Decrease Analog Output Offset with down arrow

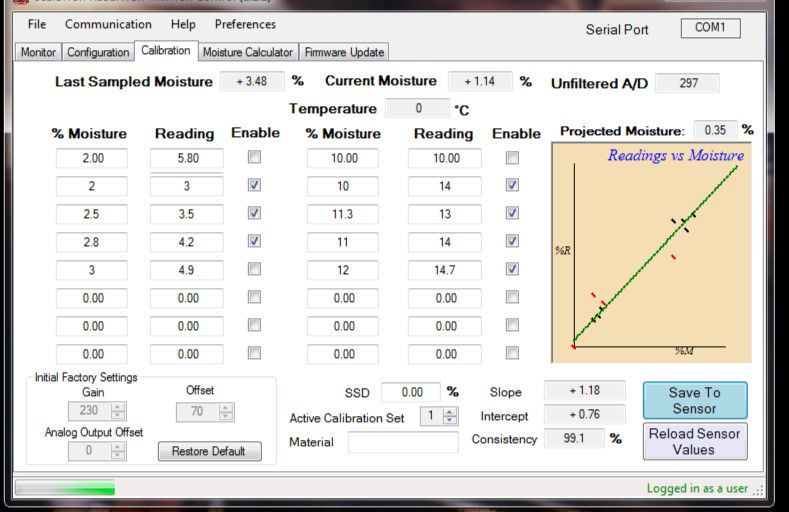[x=118, y=455]
